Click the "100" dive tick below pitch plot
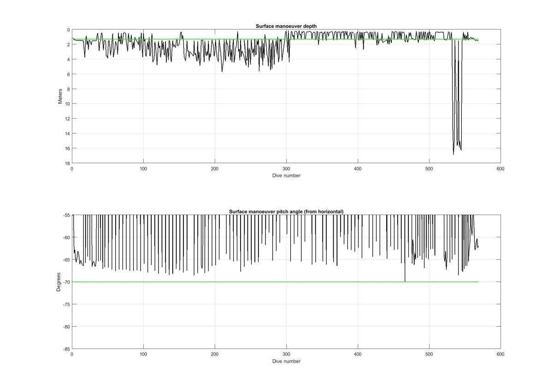The width and height of the screenshot is (553, 392). click(143, 354)
